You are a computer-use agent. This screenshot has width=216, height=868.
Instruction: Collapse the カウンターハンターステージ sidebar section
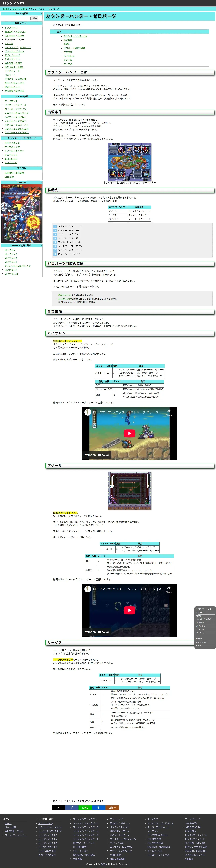22,138
